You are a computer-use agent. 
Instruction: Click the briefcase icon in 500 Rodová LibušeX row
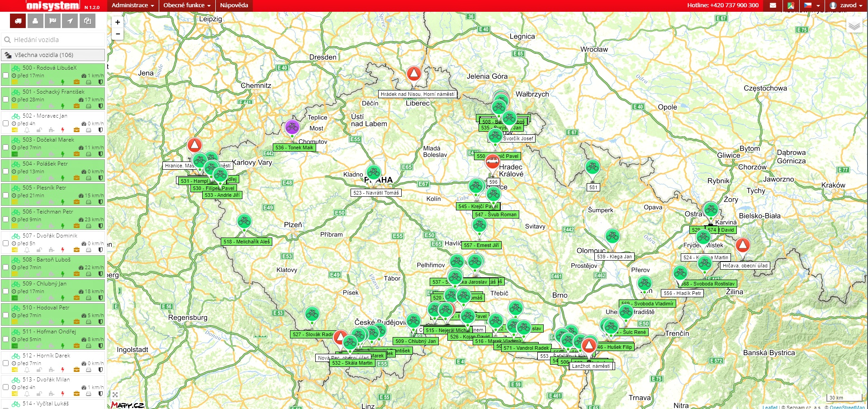click(x=76, y=82)
